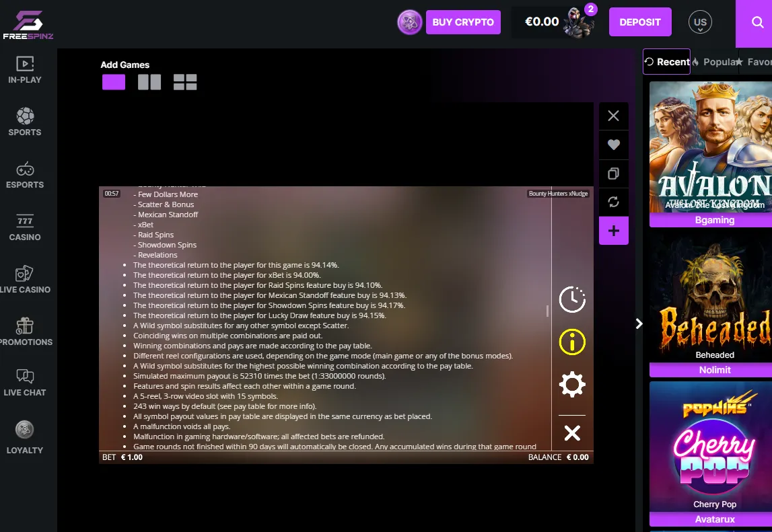The image size is (772, 532).
Task: Click the 'Raid Spins' list entry
Action: 153,235
